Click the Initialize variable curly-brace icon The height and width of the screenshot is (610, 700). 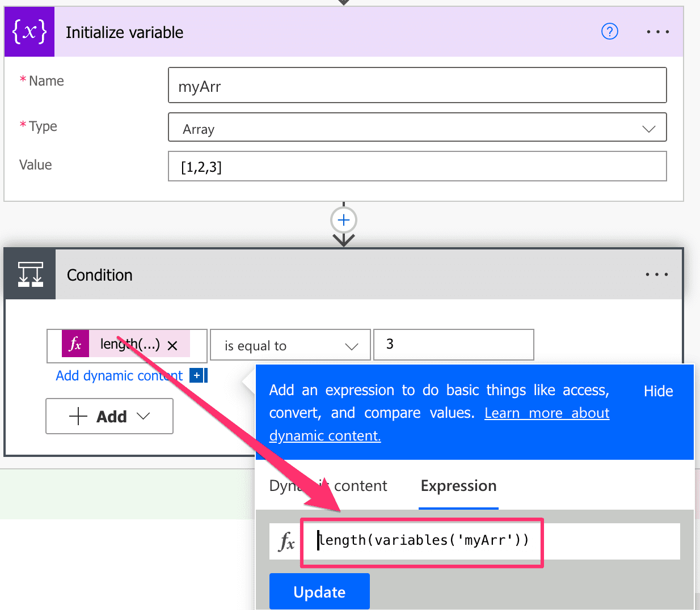[x=29, y=32]
